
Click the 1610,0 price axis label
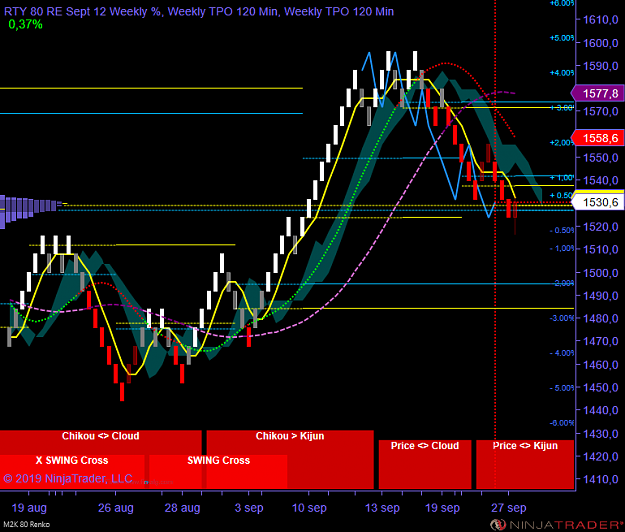point(600,20)
